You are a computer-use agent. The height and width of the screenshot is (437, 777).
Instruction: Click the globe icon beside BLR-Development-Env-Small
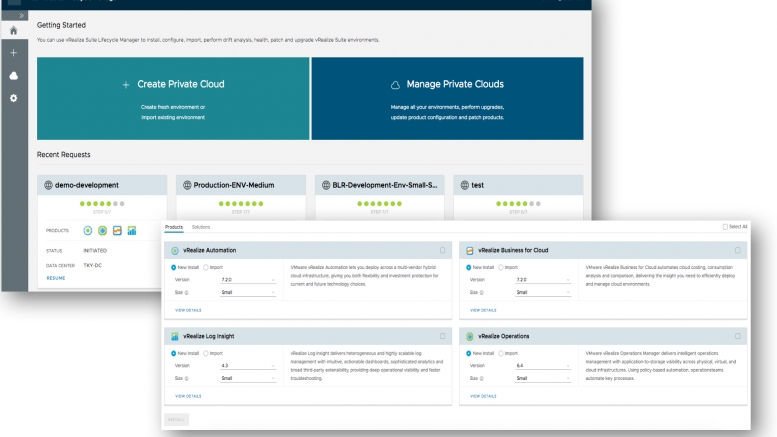[x=326, y=185]
